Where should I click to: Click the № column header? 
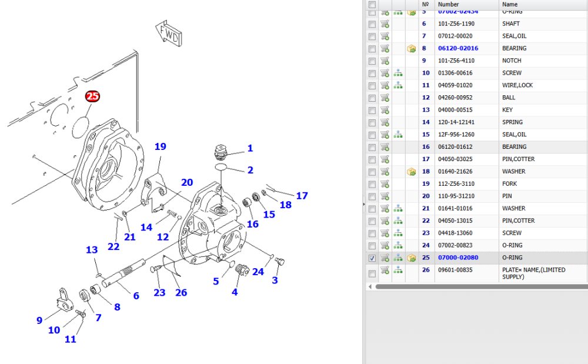tap(426, 5)
